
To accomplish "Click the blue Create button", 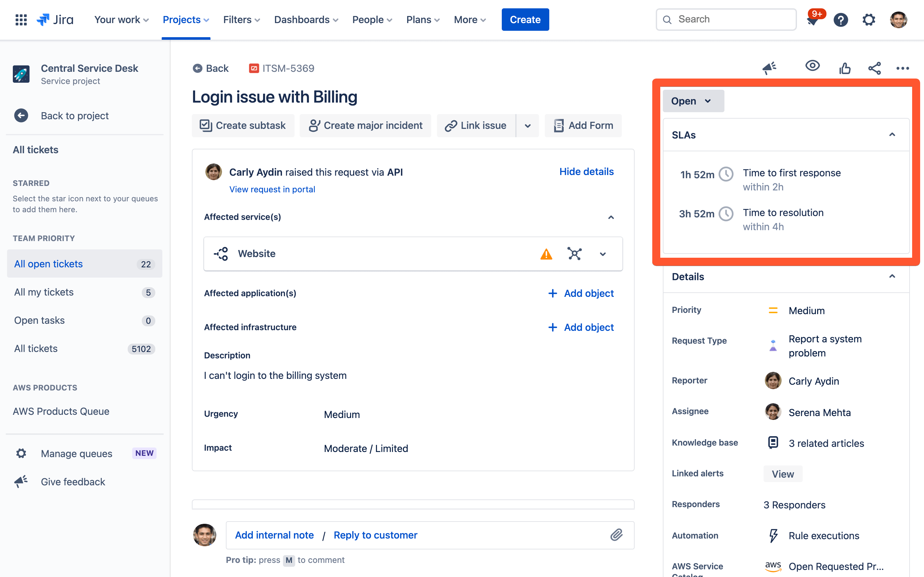I will point(525,20).
